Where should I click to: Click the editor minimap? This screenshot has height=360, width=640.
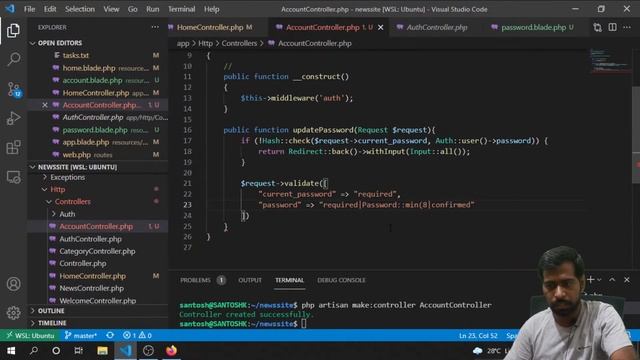click(610, 61)
